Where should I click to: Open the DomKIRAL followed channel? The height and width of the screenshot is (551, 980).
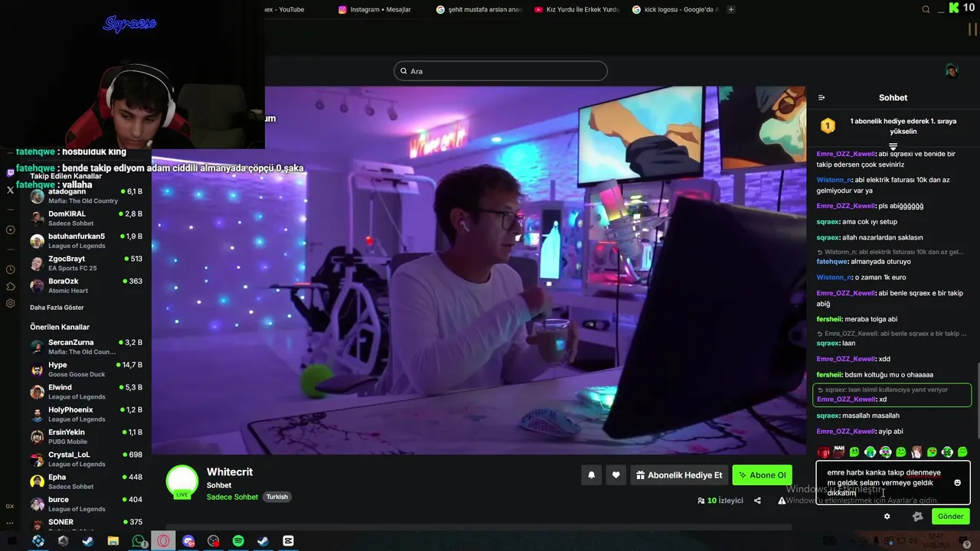(86, 218)
